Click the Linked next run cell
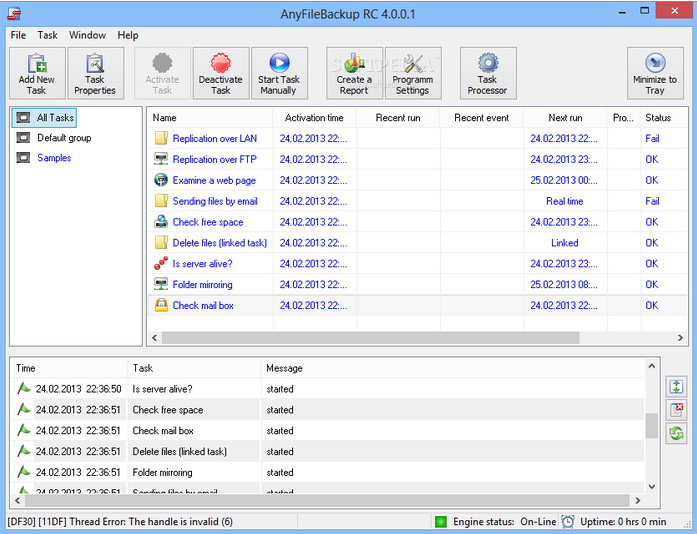The image size is (697, 534). point(565,243)
